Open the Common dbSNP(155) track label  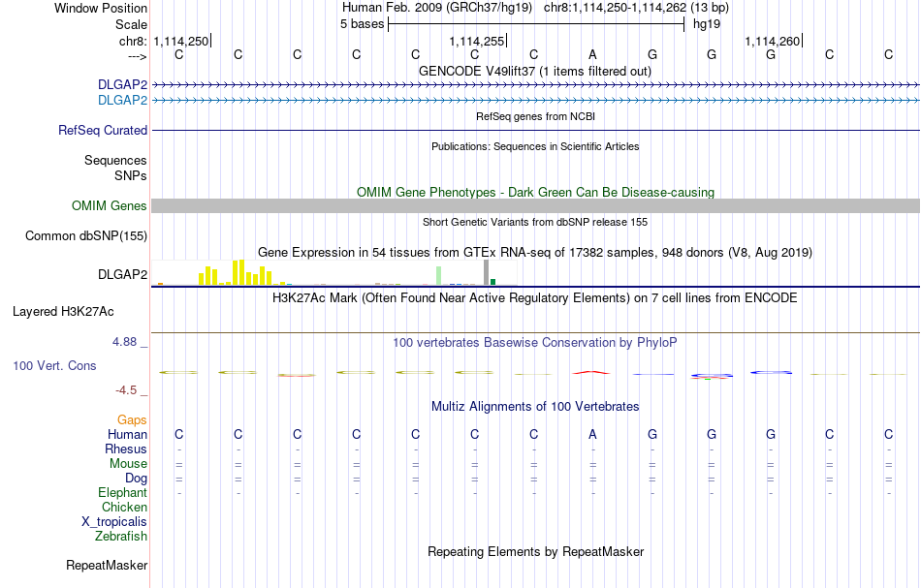pos(85,236)
